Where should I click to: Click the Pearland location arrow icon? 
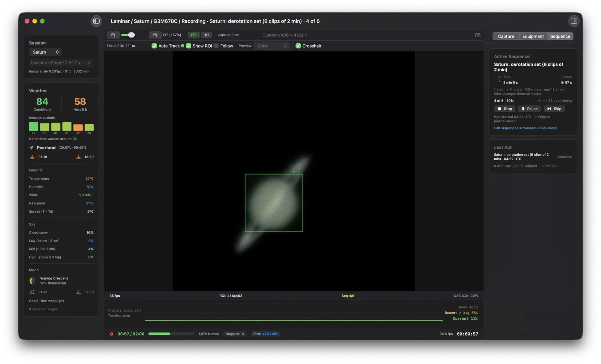[x=32, y=147]
